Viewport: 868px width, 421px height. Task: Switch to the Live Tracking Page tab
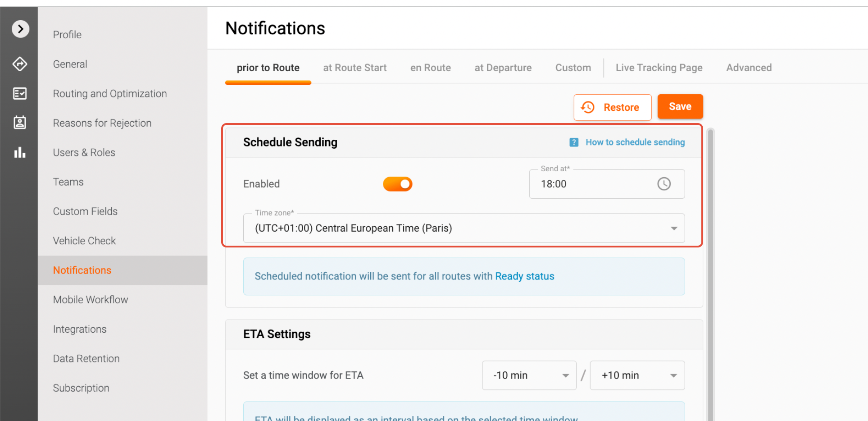point(659,68)
